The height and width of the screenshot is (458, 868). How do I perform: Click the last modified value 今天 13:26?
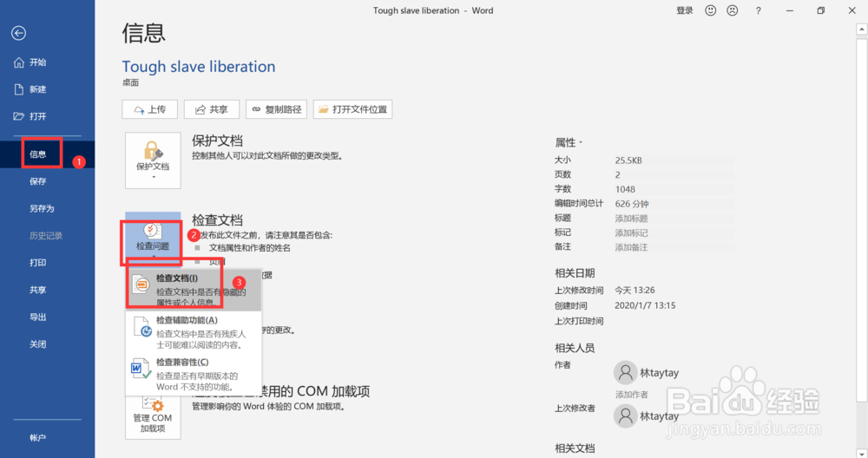pyautogui.click(x=635, y=291)
